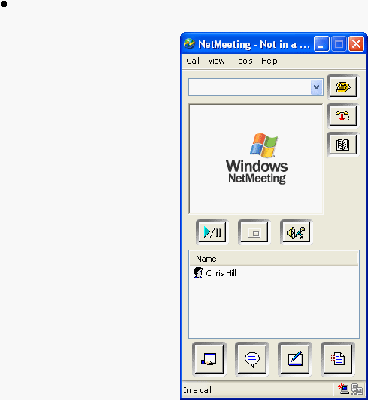Open the audio tuning volume button
The height and width of the screenshot is (400, 368).
pyautogui.click(x=296, y=232)
